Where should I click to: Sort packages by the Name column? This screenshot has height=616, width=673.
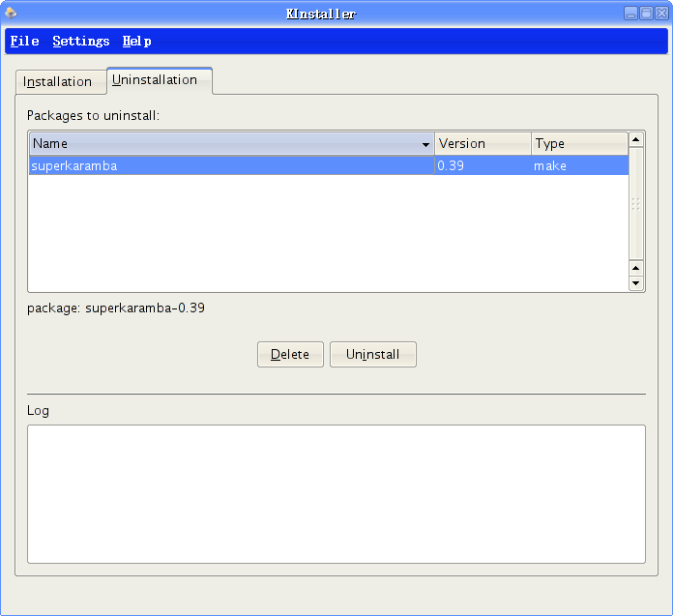pos(232,144)
